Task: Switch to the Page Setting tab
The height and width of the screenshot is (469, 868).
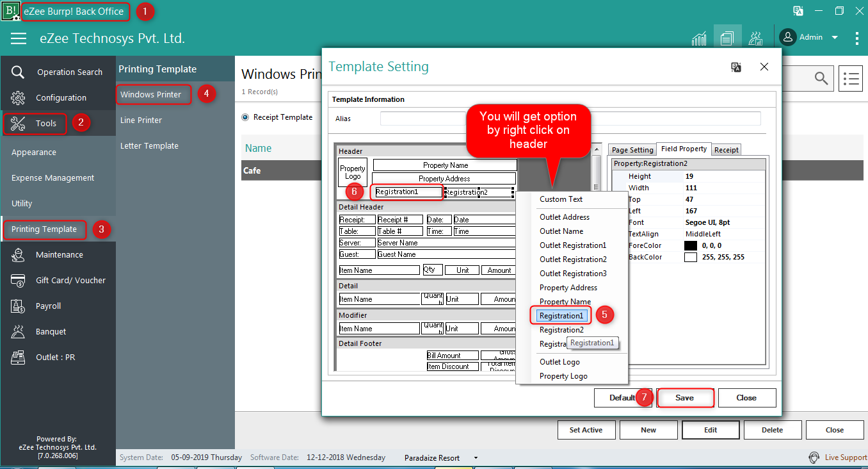Action: [632, 150]
